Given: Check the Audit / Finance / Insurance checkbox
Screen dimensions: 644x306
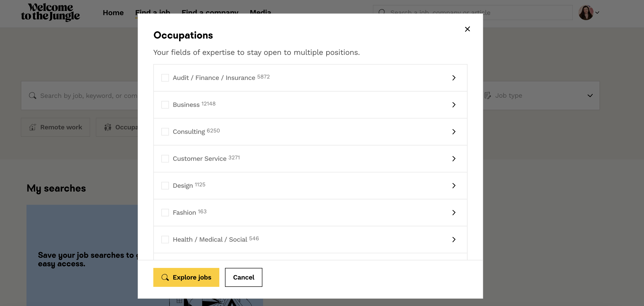Looking at the screenshot, I should 165,78.
